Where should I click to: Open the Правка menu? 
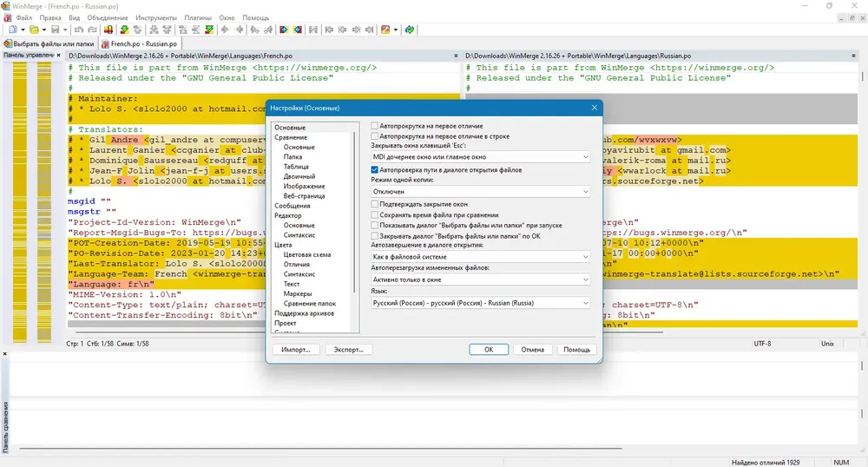pyautogui.click(x=50, y=17)
